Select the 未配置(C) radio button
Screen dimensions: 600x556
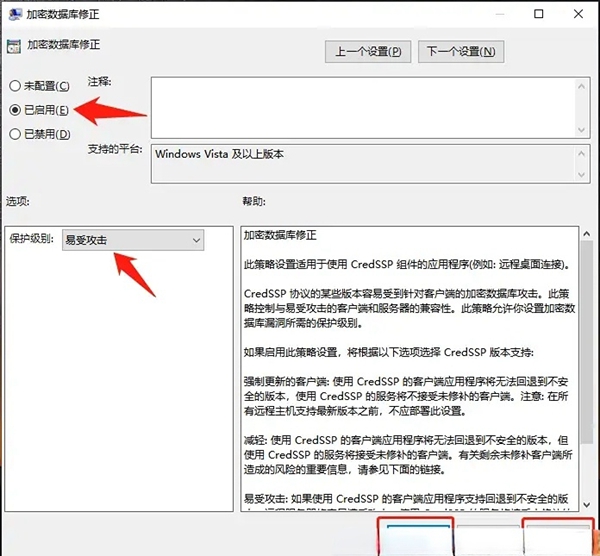point(15,86)
